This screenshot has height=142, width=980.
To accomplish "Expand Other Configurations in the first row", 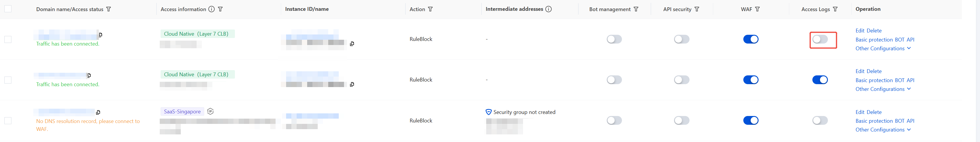I will (883, 49).
